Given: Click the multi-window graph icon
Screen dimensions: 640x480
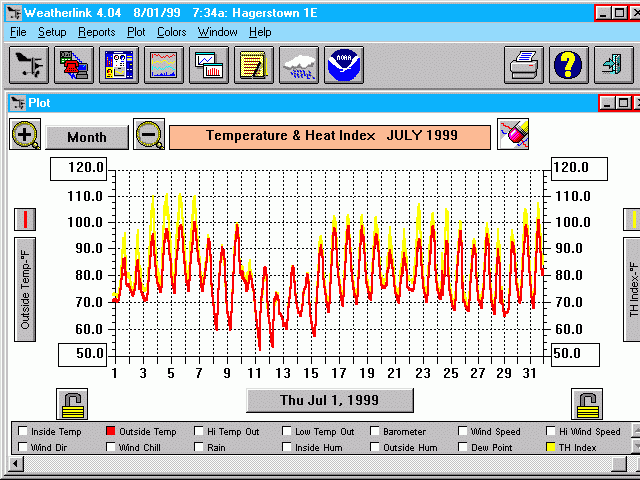Looking at the screenshot, I should point(209,65).
